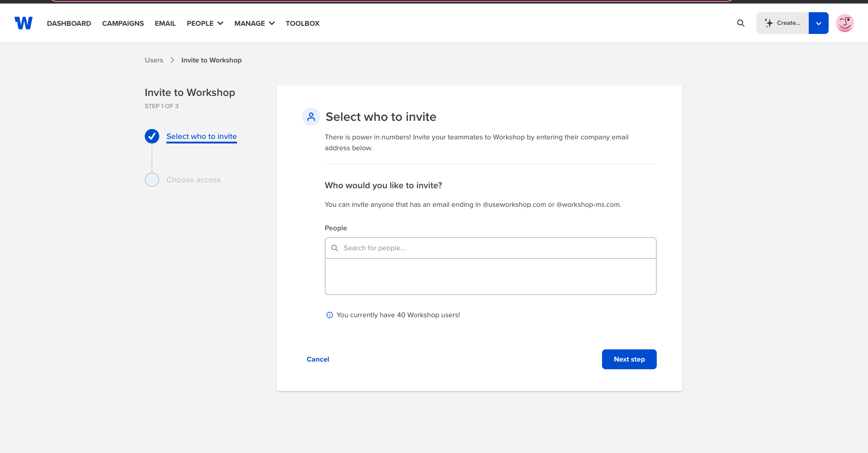The height and width of the screenshot is (453, 868).
Task: Select the Choose access step label
Action: coord(194,180)
